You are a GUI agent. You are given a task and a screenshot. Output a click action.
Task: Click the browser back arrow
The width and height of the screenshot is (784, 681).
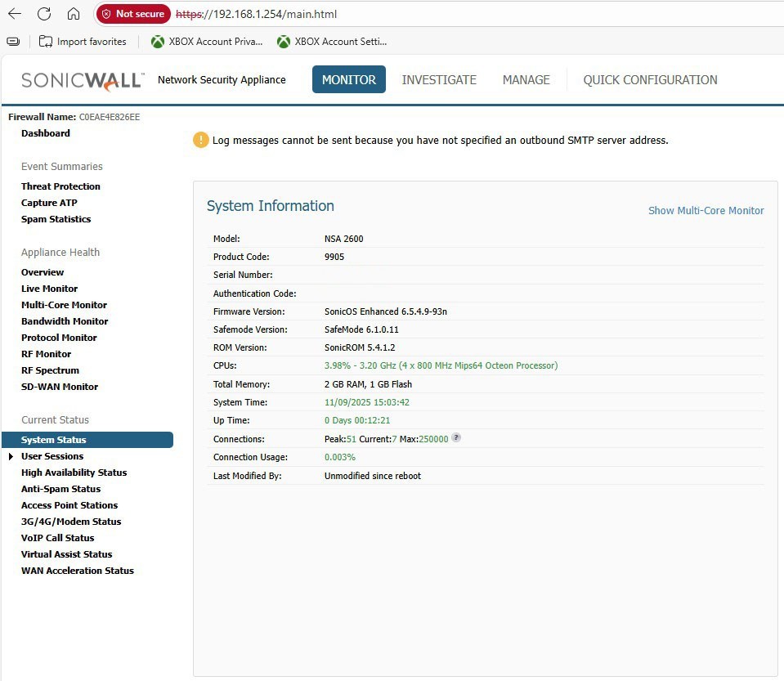click(15, 14)
